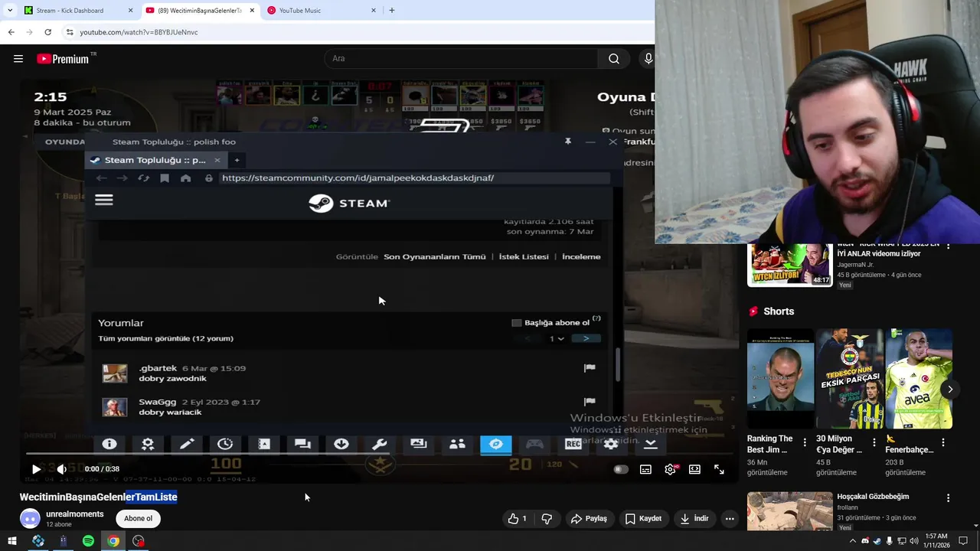
Task: Open Chrome from the taskbar
Action: pos(113,541)
